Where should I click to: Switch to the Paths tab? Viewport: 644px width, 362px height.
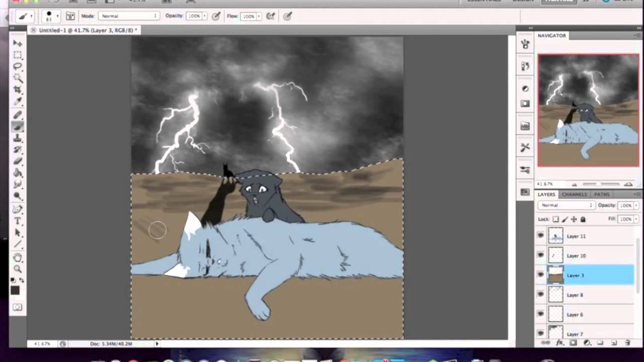click(602, 194)
